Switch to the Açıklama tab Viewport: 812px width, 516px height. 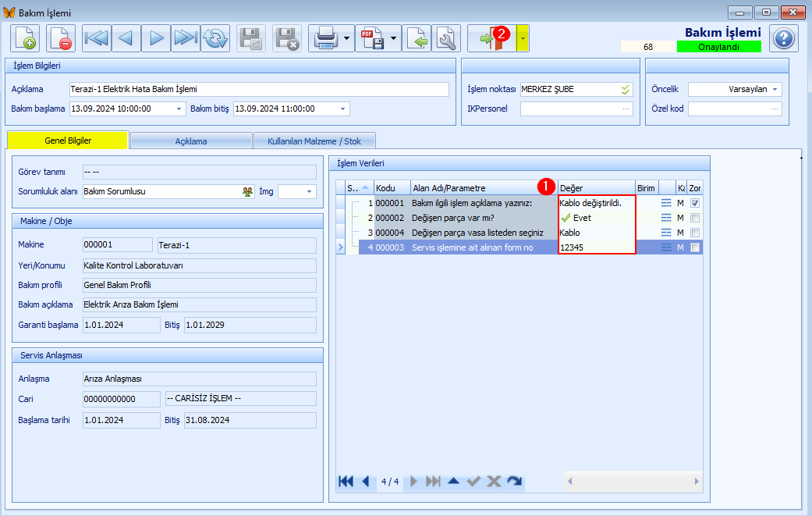(x=191, y=141)
